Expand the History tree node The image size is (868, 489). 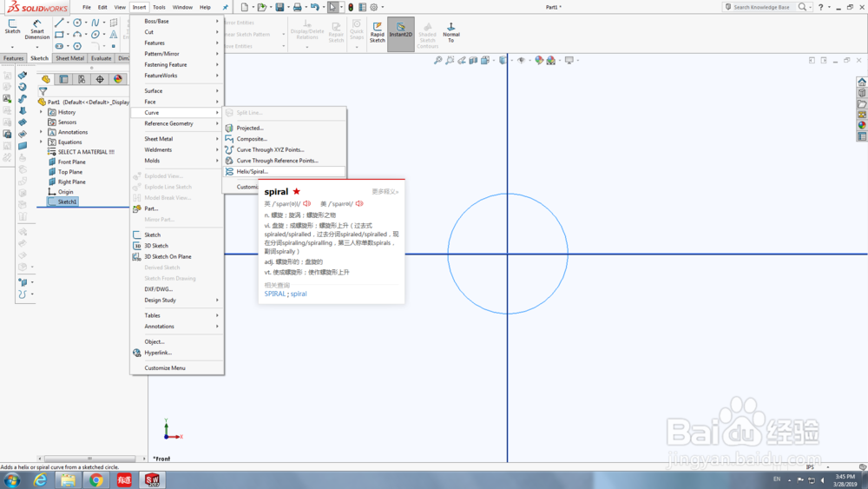(x=41, y=112)
